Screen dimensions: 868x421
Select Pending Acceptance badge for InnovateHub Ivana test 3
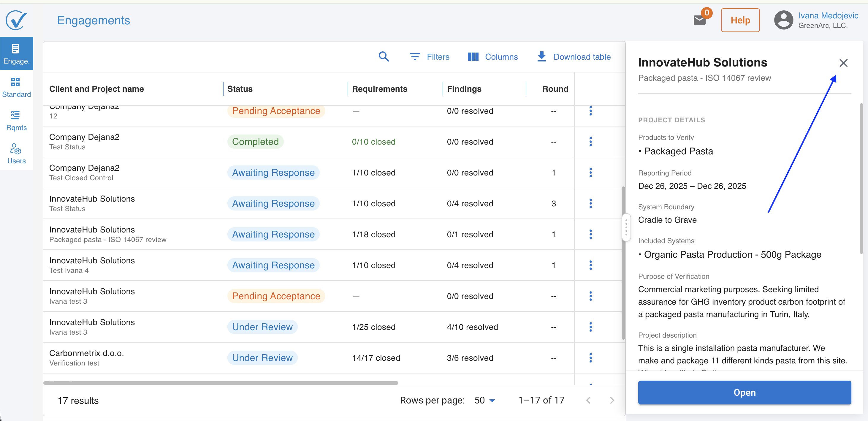pos(276,296)
